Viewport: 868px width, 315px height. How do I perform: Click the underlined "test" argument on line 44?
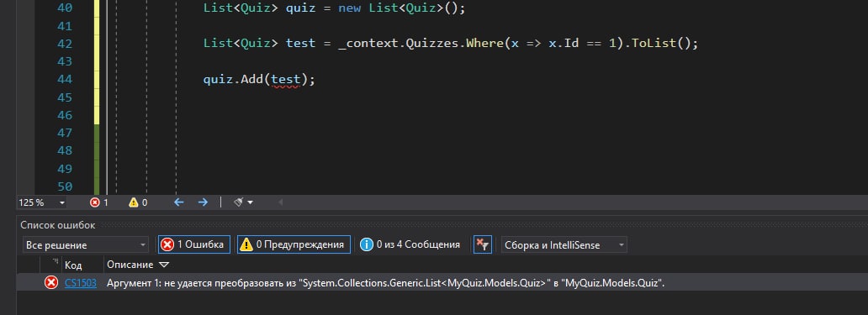click(x=285, y=80)
